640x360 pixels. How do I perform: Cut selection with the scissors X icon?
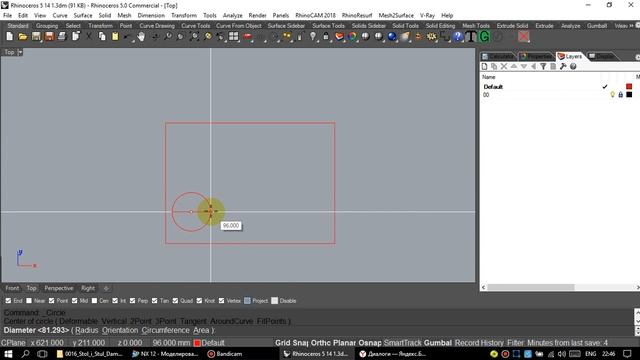89,37
